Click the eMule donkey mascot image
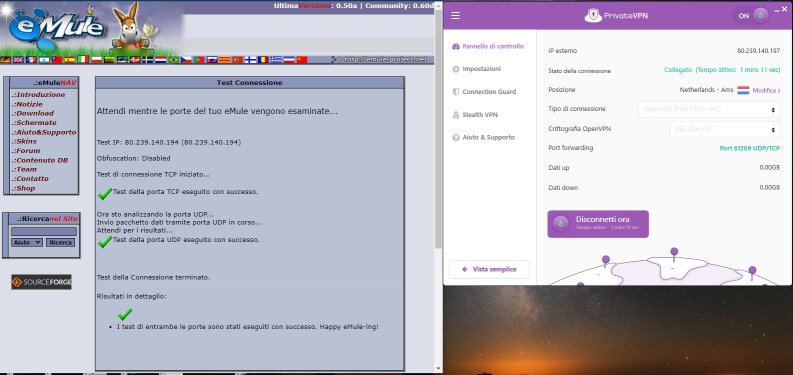This screenshot has height=375, width=793. coord(131,28)
